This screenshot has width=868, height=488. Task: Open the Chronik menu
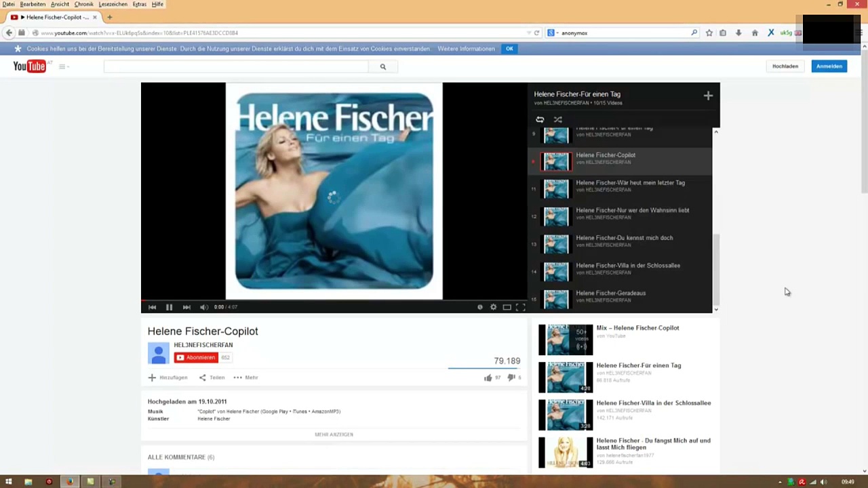(83, 4)
